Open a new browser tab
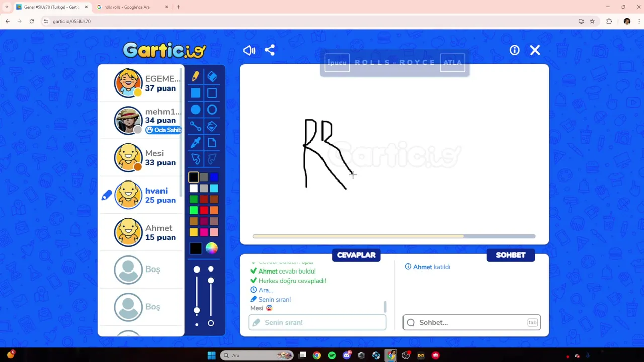The image size is (644, 362). tap(178, 7)
